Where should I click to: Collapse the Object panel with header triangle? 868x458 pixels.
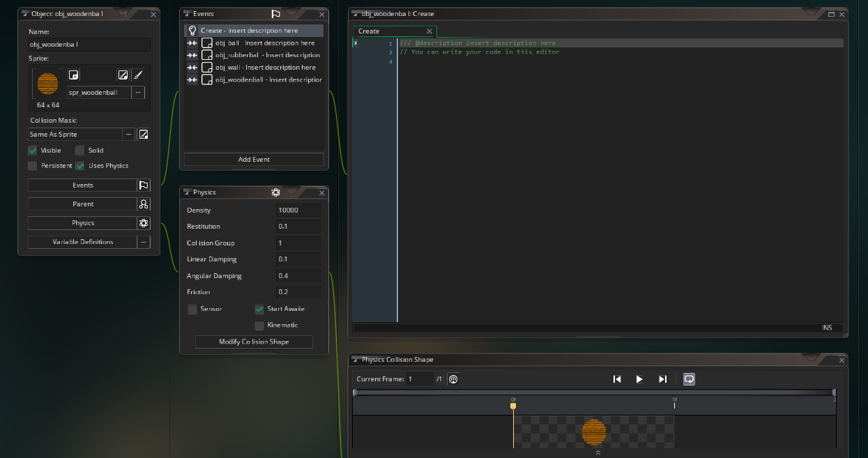[x=25, y=13]
